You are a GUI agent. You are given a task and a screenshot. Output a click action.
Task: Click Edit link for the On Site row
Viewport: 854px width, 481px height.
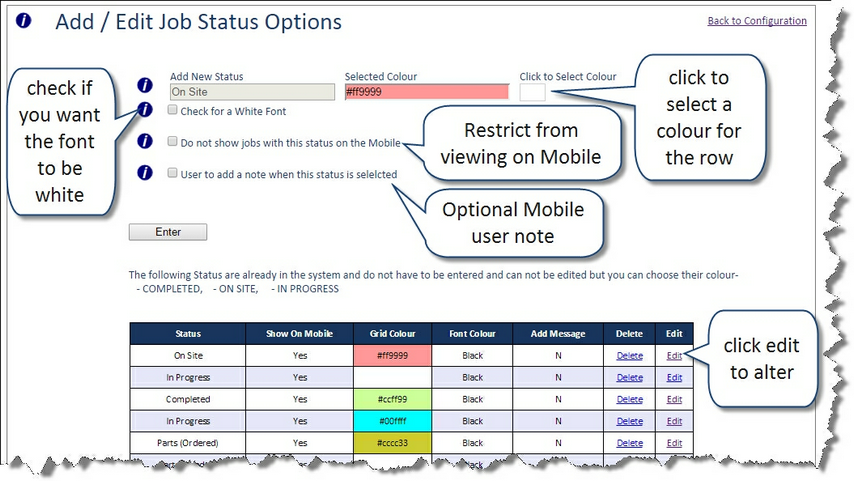pyautogui.click(x=674, y=356)
